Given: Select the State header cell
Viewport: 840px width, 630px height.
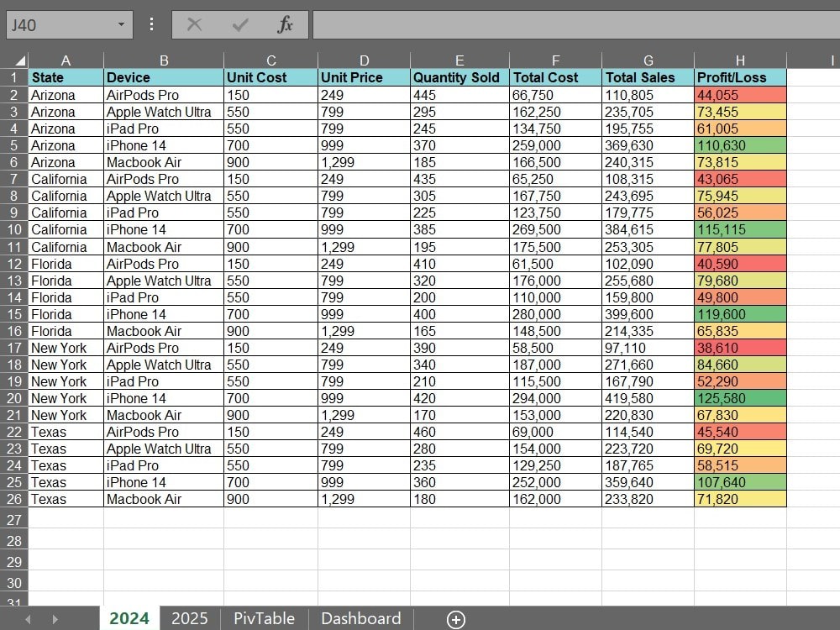Looking at the screenshot, I should tap(66, 77).
